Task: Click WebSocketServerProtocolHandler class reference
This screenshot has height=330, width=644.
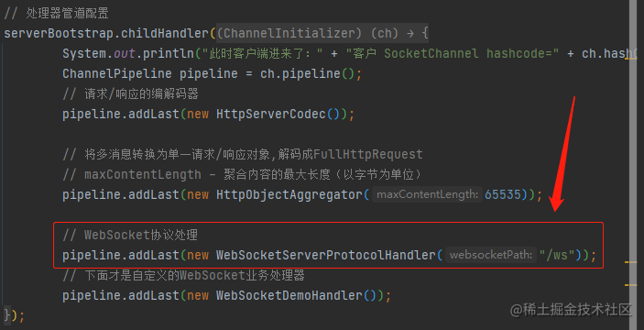Action: click(x=326, y=255)
